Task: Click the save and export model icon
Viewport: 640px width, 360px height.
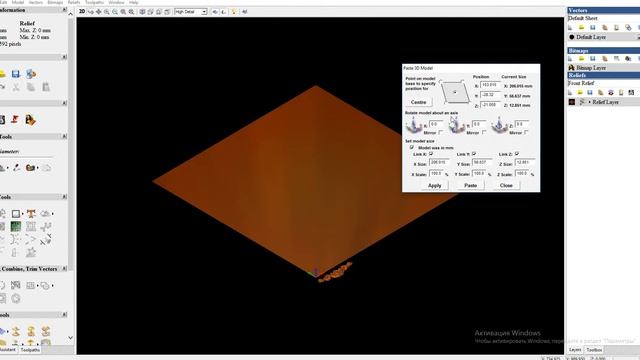Action: click(31, 74)
